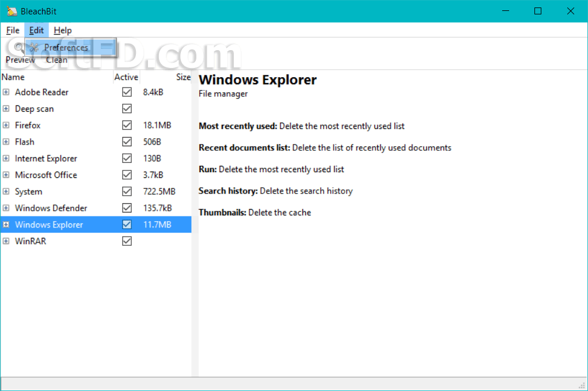Click the File manager subtitle text

[223, 94]
